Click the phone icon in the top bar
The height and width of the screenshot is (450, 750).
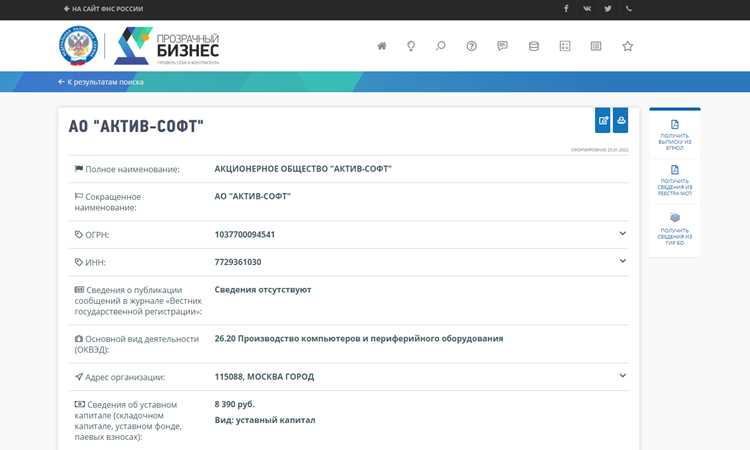pos(629,9)
